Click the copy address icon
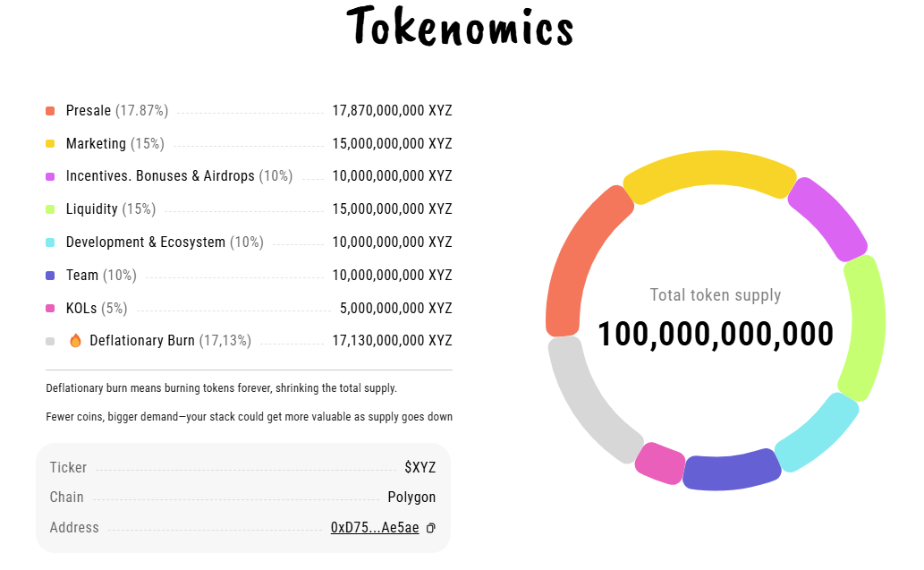The height and width of the screenshot is (570, 924). tap(431, 528)
